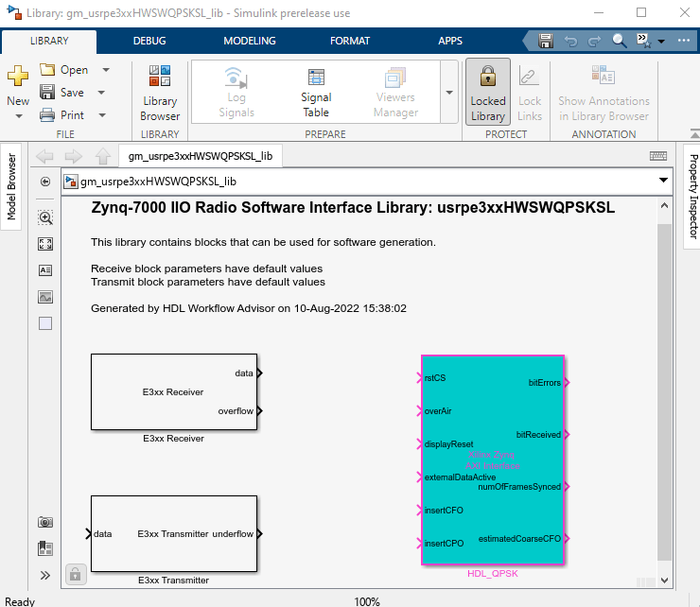The height and width of the screenshot is (607, 700).
Task: Switch to the APPS tab
Action: pos(450,41)
